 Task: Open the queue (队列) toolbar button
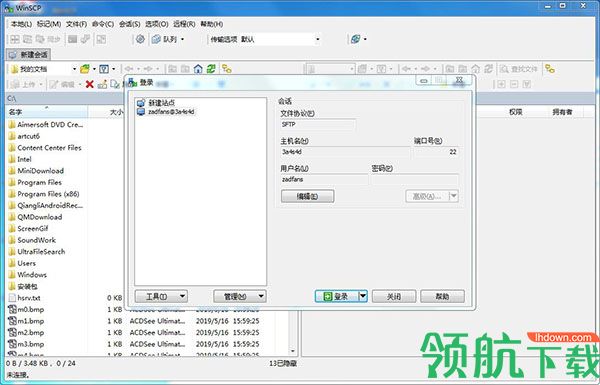[x=165, y=39]
